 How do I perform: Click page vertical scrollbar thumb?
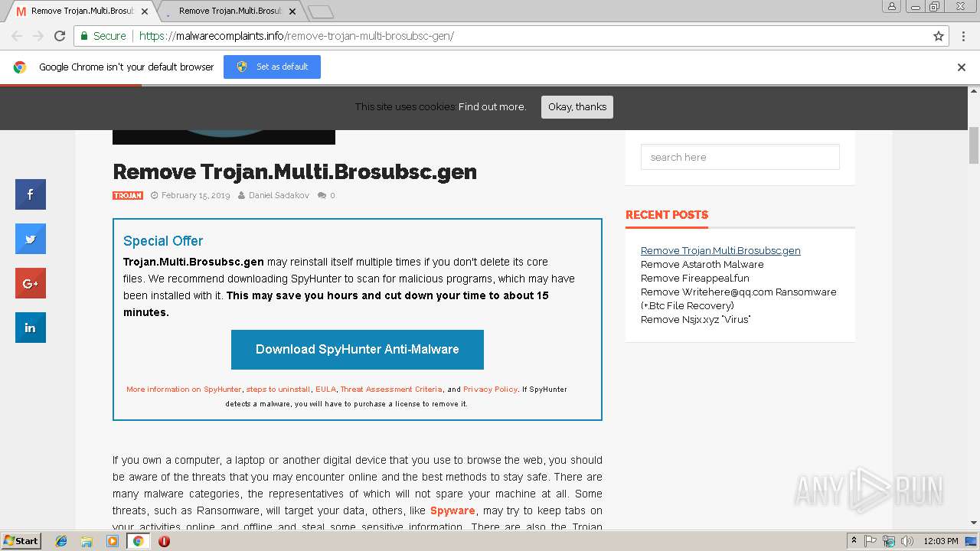[x=974, y=145]
